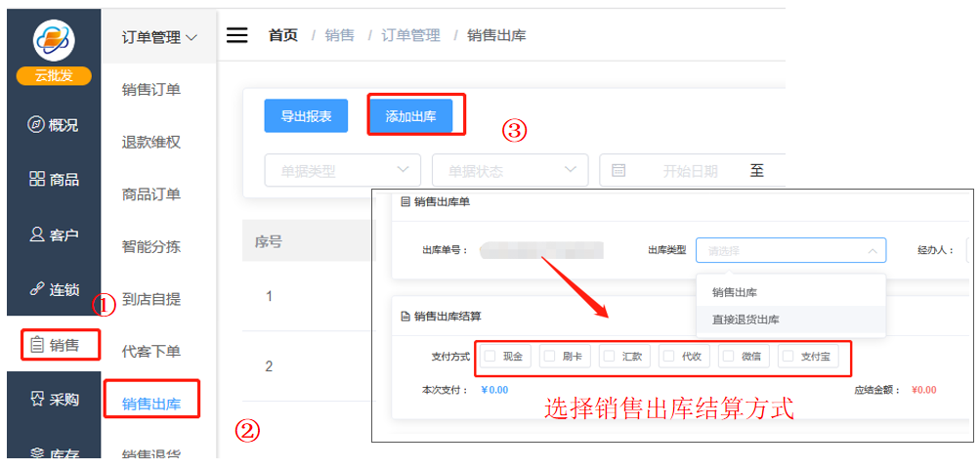Click the 销售出库单 document icon
Viewport: 980px width, 470px height.
tap(405, 202)
